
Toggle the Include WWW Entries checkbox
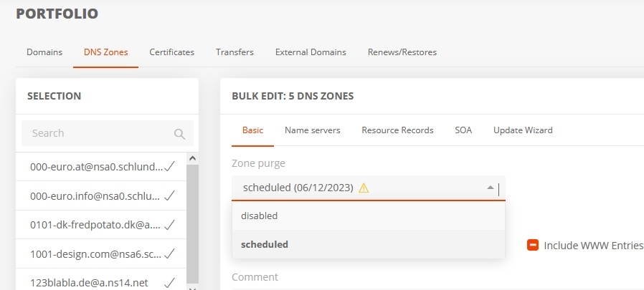[x=533, y=246]
